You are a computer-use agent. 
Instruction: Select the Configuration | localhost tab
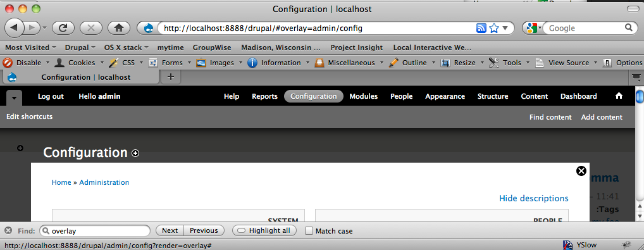tap(80, 77)
